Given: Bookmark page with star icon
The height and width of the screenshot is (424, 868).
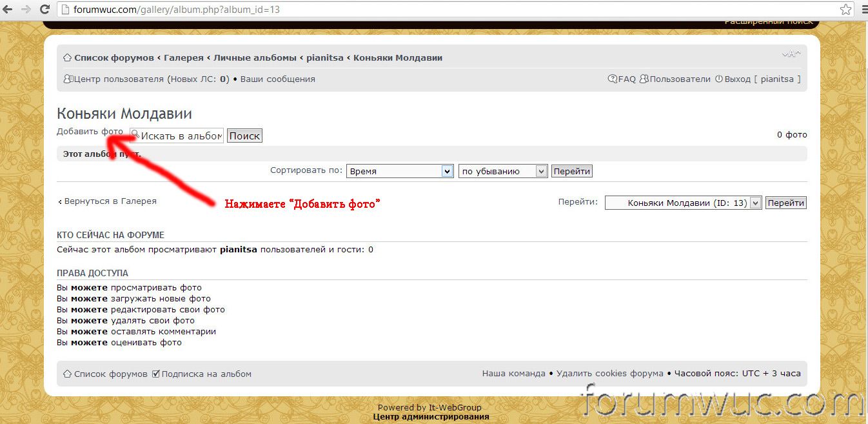Looking at the screenshot, I should (x=845, y=10).
